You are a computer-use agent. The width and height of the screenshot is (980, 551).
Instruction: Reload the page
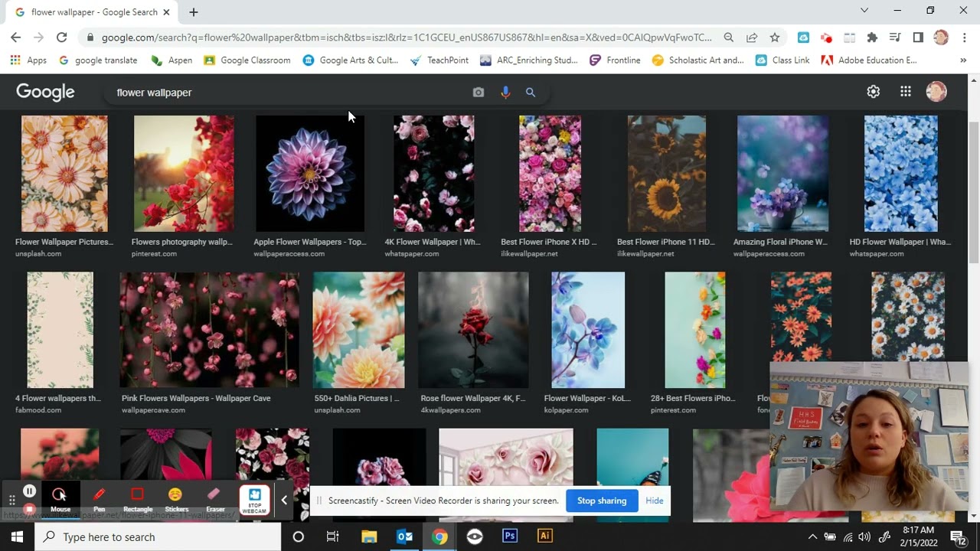coord(62,37)
